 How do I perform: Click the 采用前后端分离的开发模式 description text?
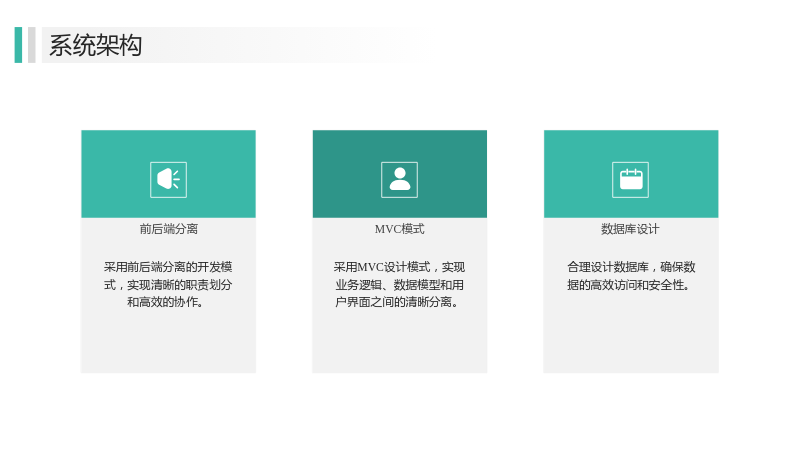pyautogui.click(x=168, y=285)
